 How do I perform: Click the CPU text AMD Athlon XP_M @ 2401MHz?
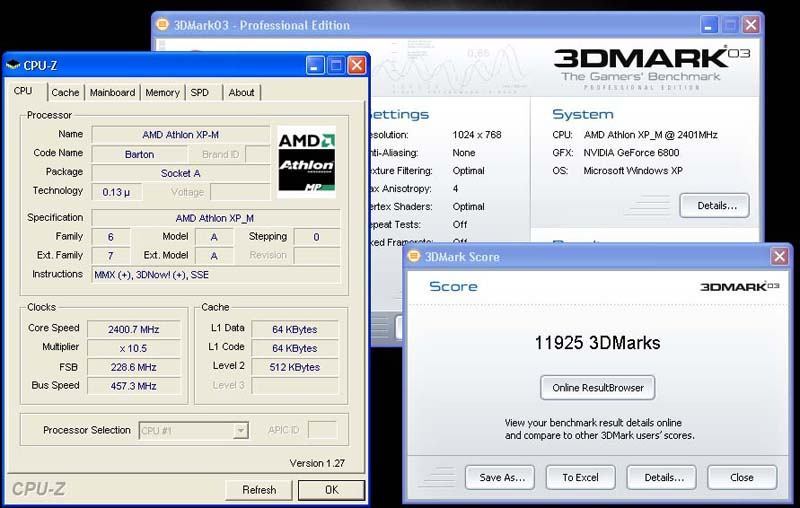click(x=651, y=135)
